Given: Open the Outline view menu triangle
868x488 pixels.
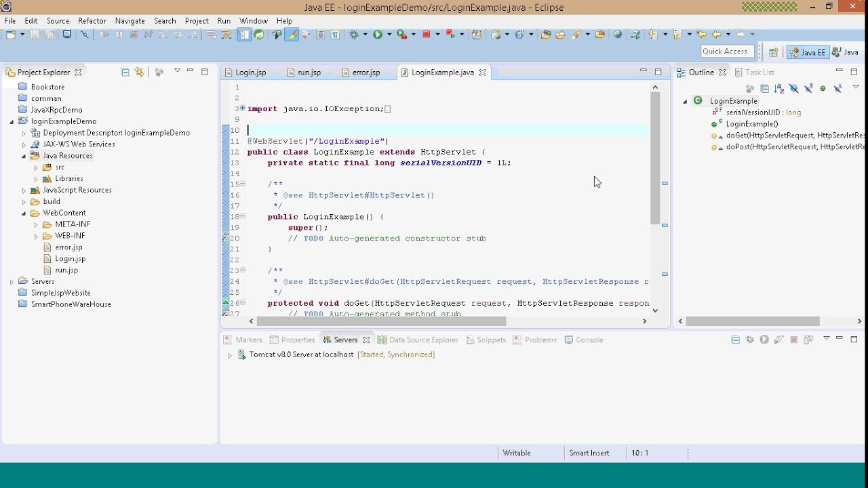Looking at the screenshot, I should click(856, 87).
